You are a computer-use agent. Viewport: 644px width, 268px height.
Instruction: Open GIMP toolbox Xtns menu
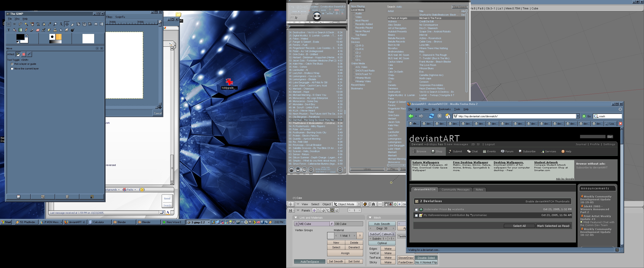(17, 19)
